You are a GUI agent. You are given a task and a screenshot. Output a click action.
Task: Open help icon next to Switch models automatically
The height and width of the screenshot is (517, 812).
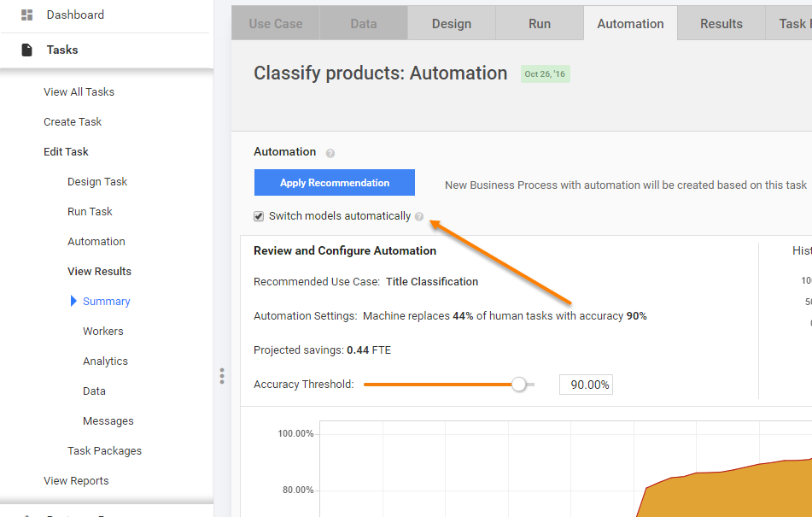tap(419, 216)
